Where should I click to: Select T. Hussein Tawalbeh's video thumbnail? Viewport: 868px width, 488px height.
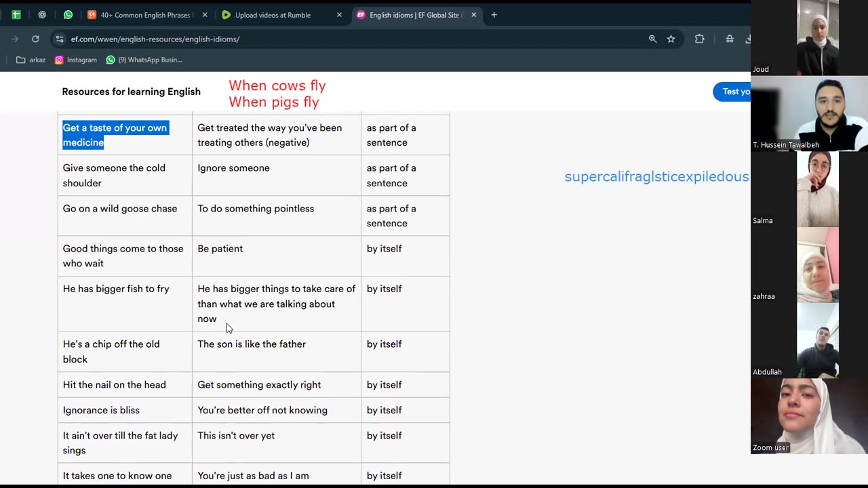(810, 113)
